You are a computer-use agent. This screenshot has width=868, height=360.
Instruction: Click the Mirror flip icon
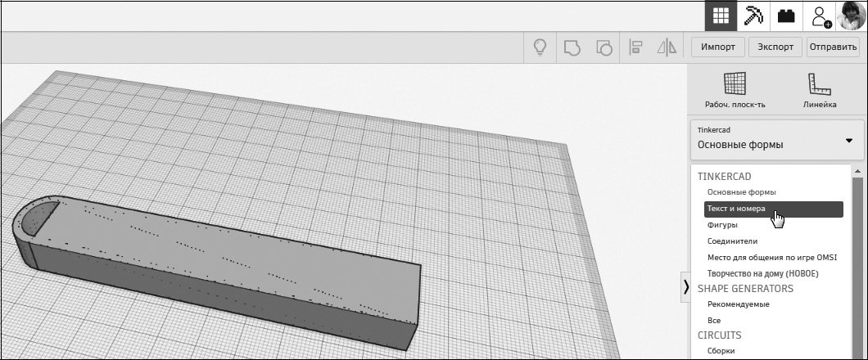(667, 47)
